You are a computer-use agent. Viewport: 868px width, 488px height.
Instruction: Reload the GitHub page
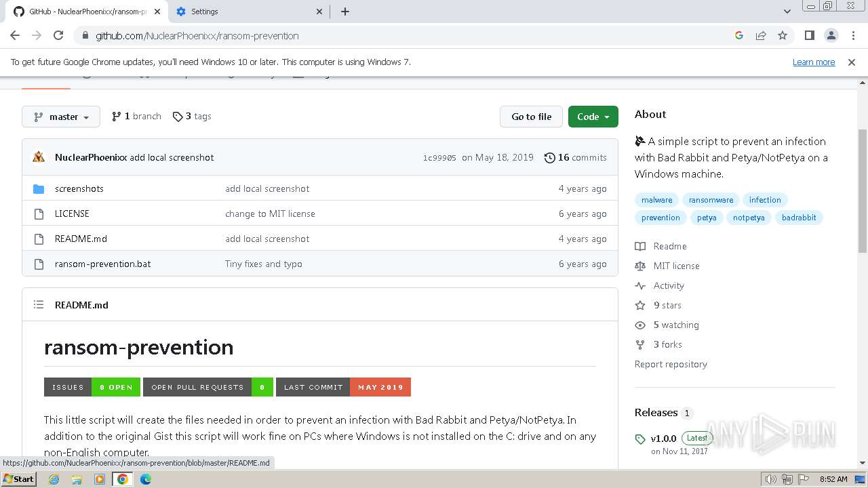pos(58,35)
